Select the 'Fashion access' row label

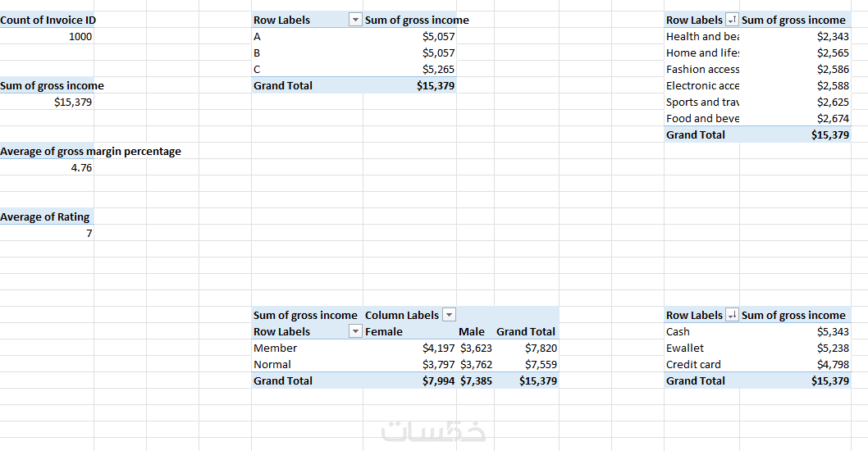tap(702, 69)
